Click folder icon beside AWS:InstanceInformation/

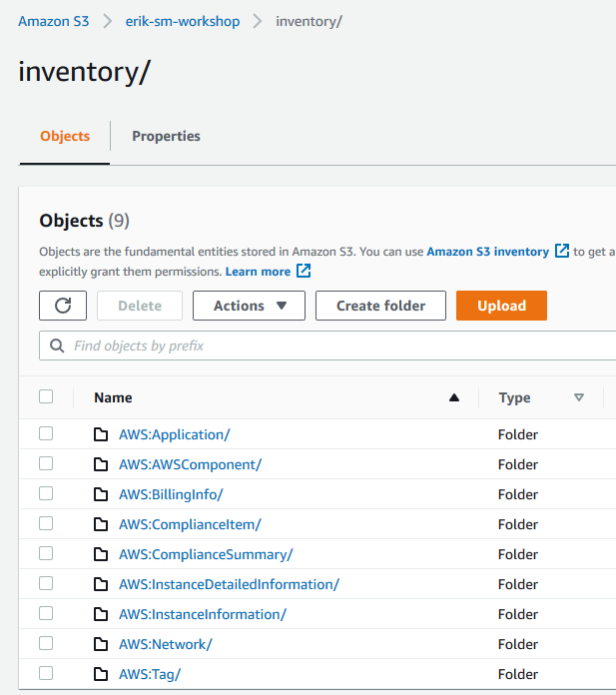click(x=101, y=614)
